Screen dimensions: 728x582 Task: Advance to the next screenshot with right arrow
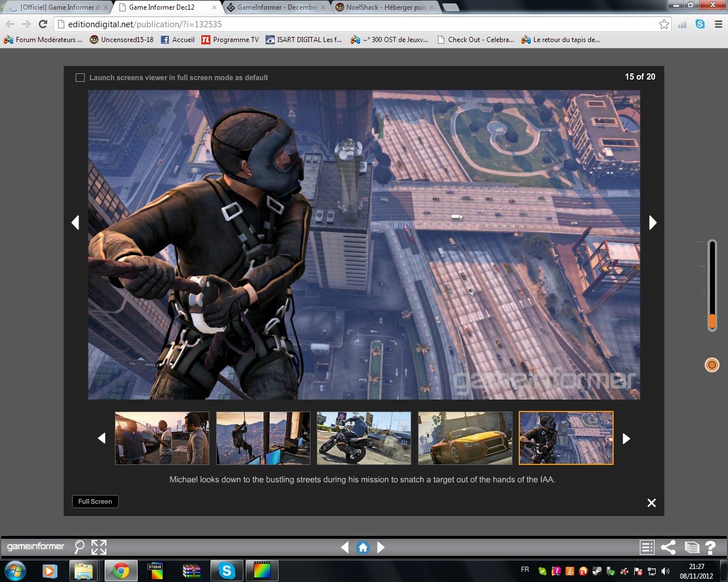point(653,222)
